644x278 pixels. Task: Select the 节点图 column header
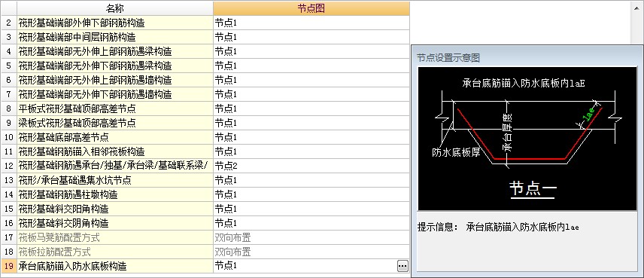[311, 8]
